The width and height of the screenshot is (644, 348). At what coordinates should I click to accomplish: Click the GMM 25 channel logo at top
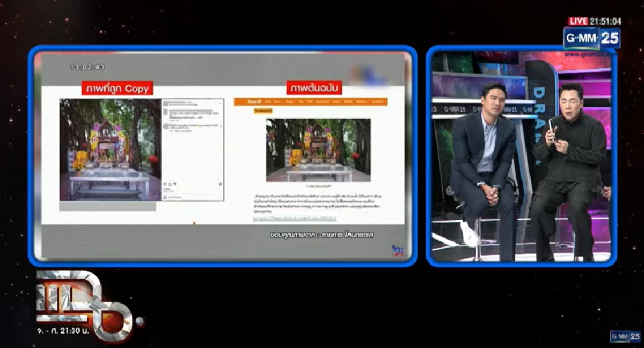tap(591, 39)
